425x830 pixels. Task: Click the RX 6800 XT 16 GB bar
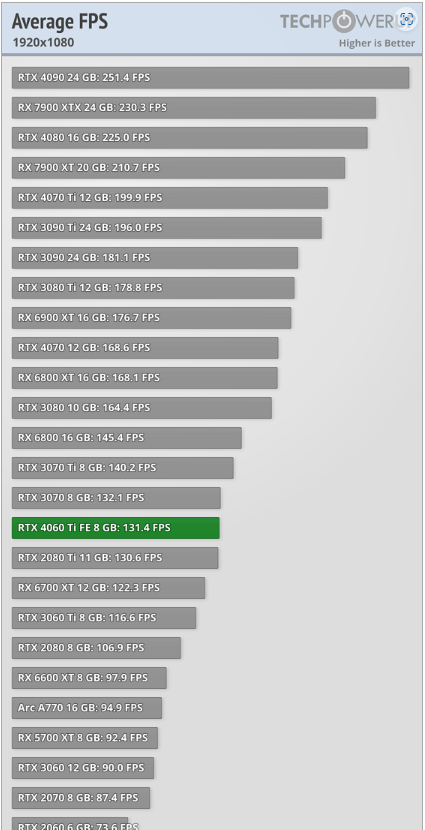click(x=144, y=377)
